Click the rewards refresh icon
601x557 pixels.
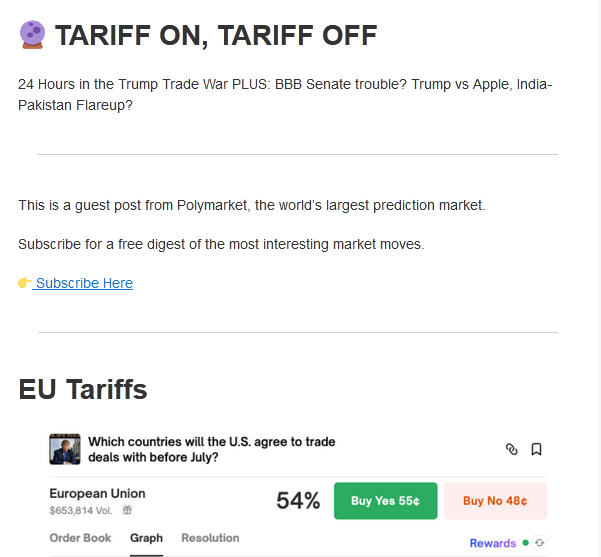click(x=540, y=543)
